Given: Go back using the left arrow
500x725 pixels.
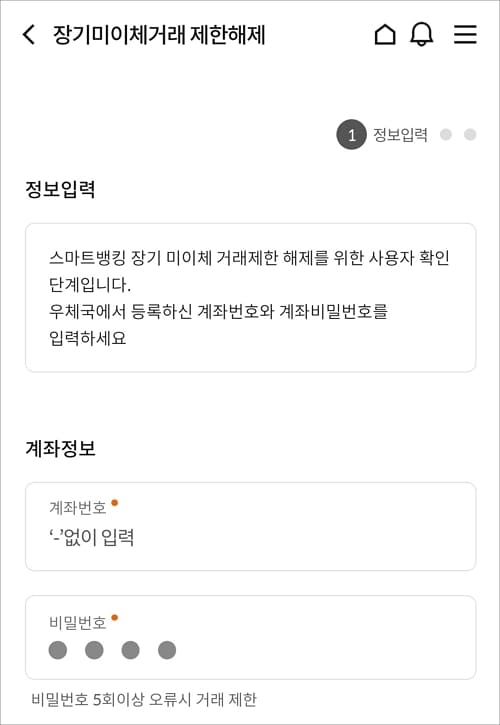Looking at the screenshot, I should [x=29, y=35].
